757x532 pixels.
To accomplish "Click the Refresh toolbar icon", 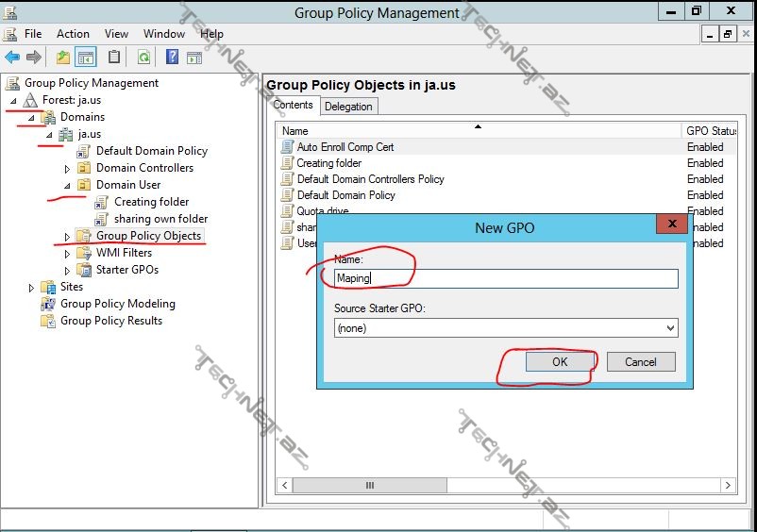I will (x=143, y=58).
